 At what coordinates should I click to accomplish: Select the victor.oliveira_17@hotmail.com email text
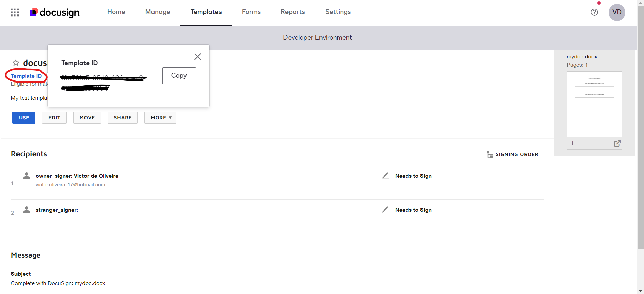point(70,185)
